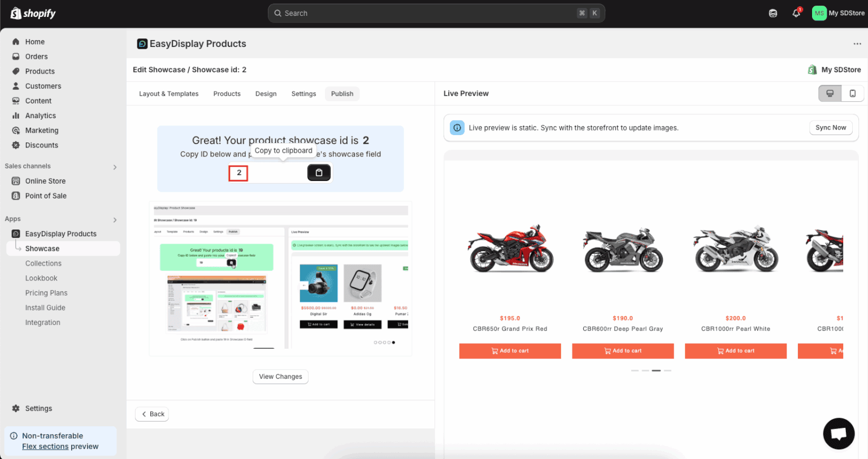Viewport: 868px width, 459px height.
Task: Select the fourth carousel pagination dot
Action: tap(667, 370)
